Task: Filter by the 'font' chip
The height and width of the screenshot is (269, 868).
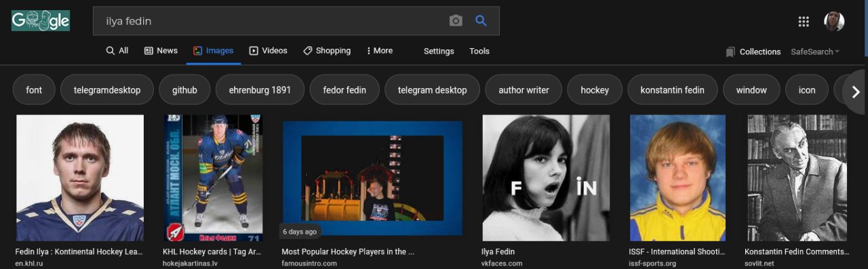Action: 34,89
